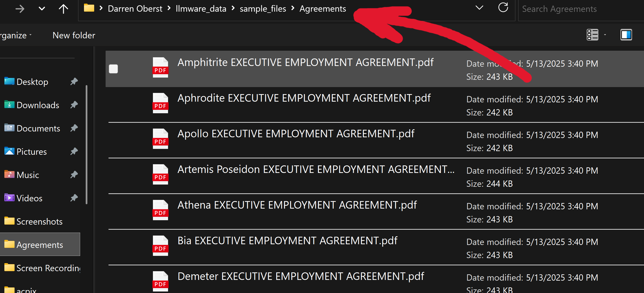Select Athena EXECUTIVE EMPLOYMENT AGREEMENT.pdf
Viewport: 644px width, 293px height.
(297, 205)
